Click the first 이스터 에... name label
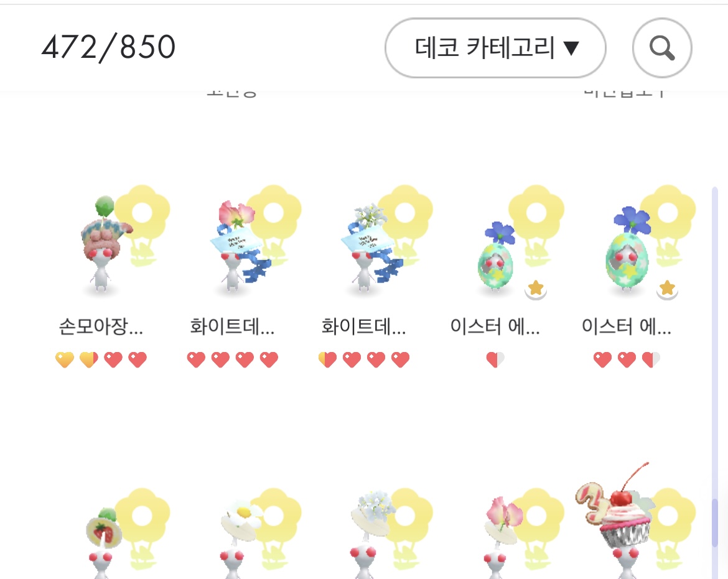Image resolution: width=728 pixels, height=579 pixels. (x=495, y=327)
